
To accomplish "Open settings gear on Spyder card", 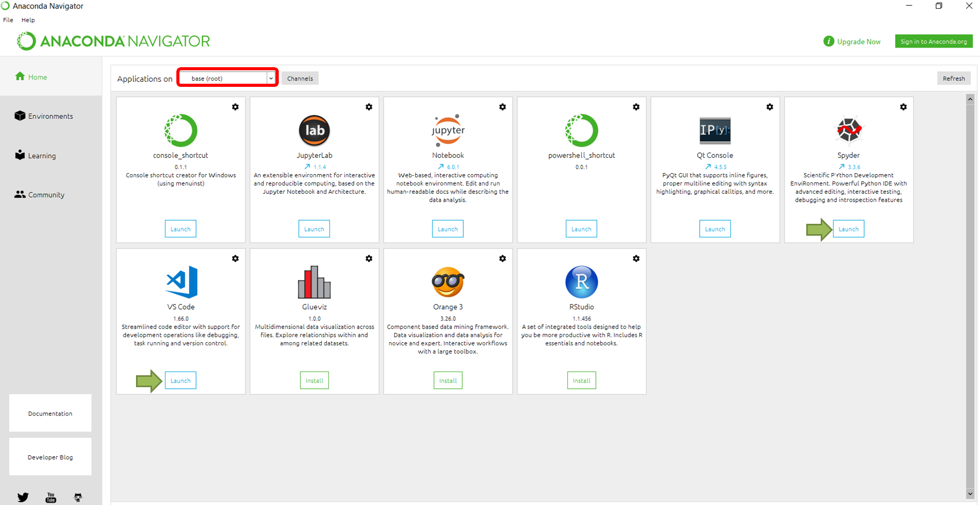I will point(903,107).
